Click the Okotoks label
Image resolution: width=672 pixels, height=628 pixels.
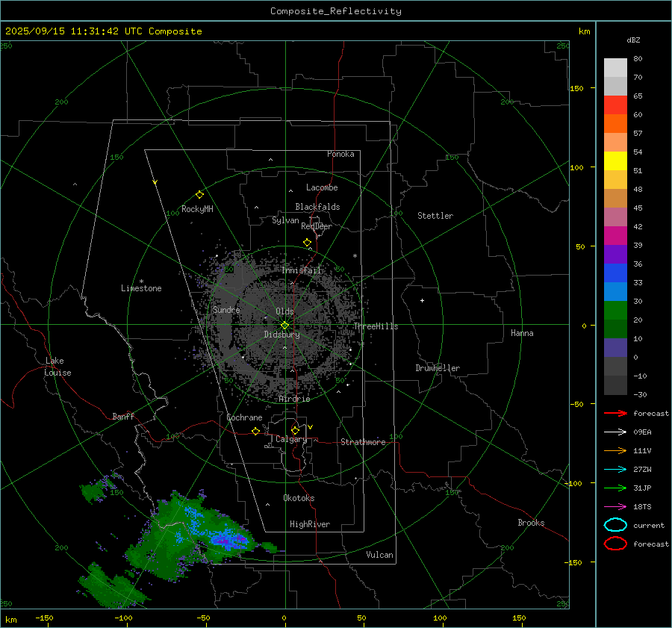click(299, 498)
